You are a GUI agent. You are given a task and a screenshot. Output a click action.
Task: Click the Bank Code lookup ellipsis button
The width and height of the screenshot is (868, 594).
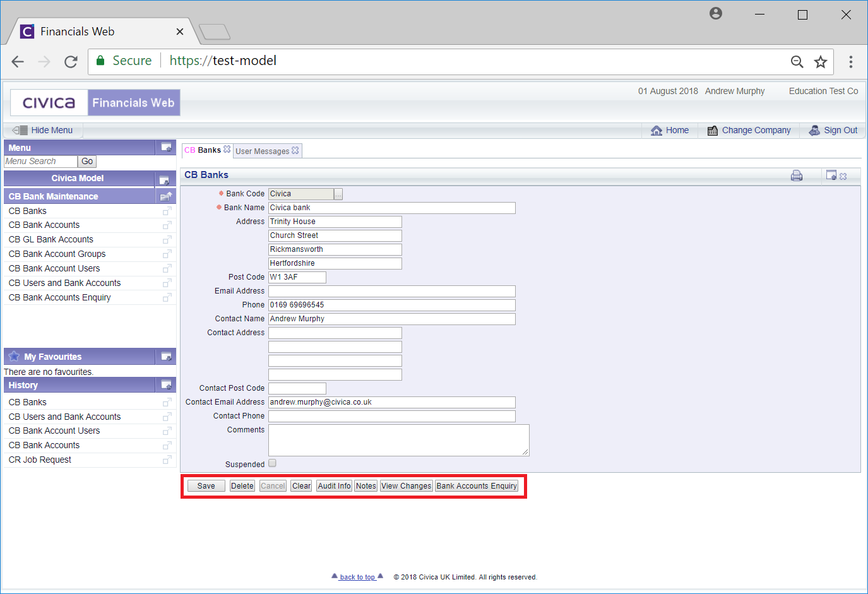pyautogui.click(x=338, y=194)
